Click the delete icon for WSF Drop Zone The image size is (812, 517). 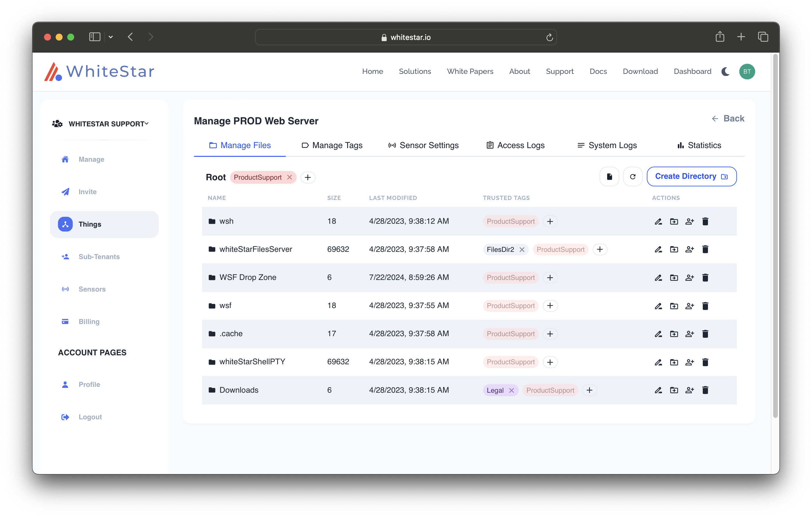(x=705, y=277)
